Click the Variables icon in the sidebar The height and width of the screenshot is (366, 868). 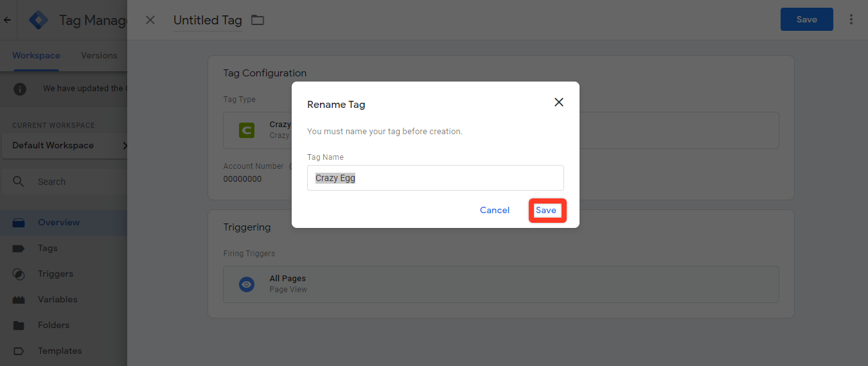click(x=19, y=300)
